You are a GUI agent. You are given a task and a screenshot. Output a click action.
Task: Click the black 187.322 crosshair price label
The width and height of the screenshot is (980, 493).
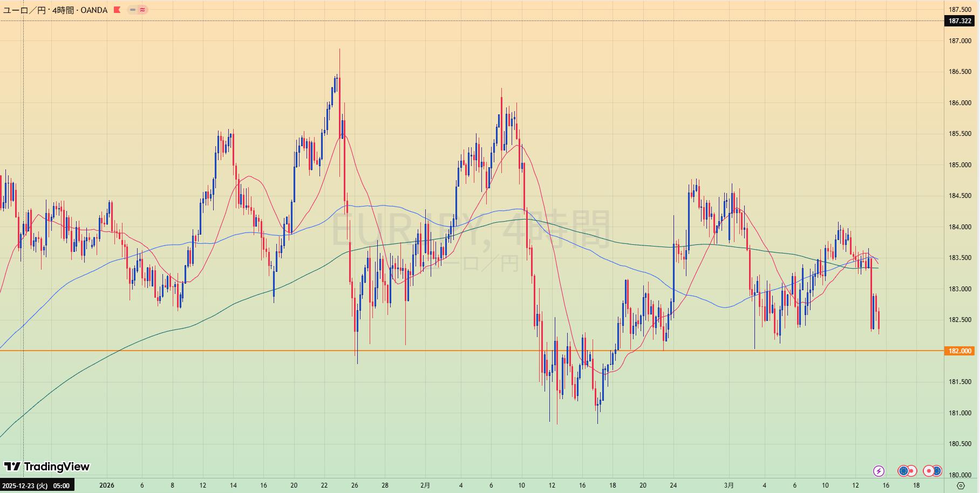(959, 21)
